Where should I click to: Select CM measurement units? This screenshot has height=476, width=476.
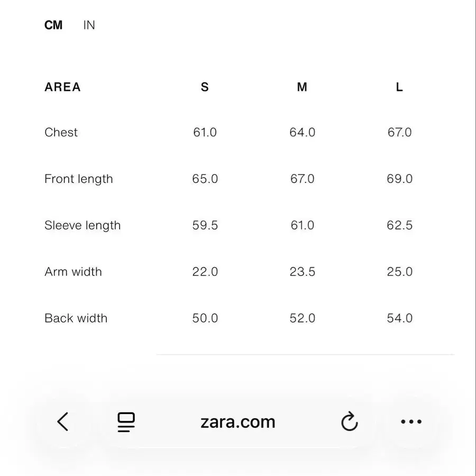(53, 25)
